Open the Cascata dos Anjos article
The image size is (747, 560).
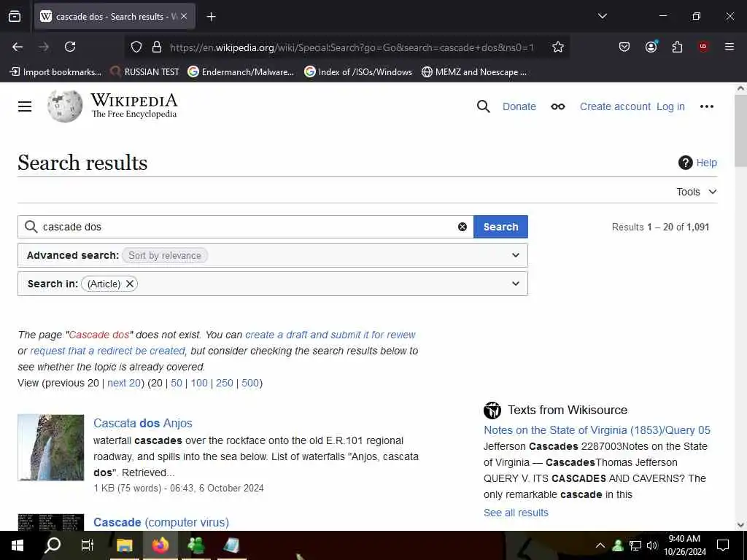pyautogui.click(x=143, y=423)
